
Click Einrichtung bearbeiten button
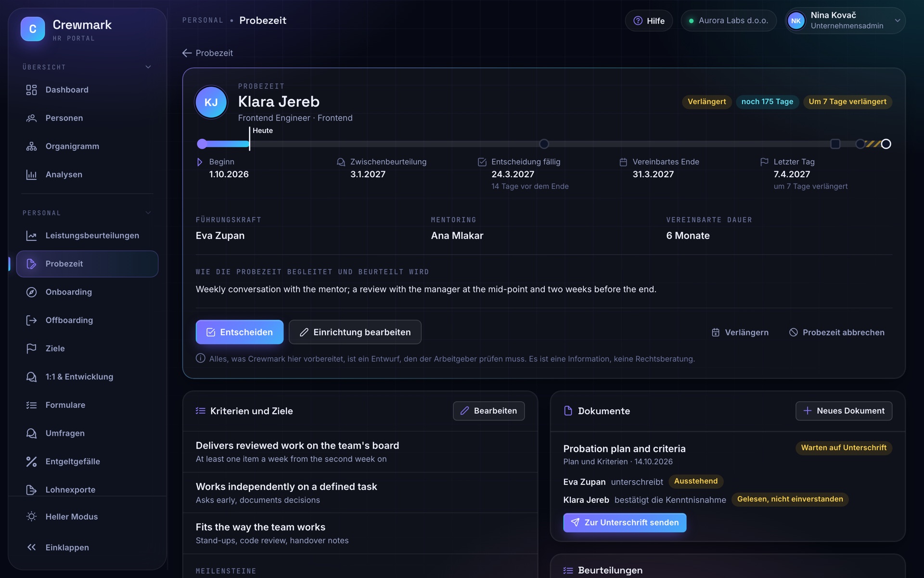[x=355, y=332]
